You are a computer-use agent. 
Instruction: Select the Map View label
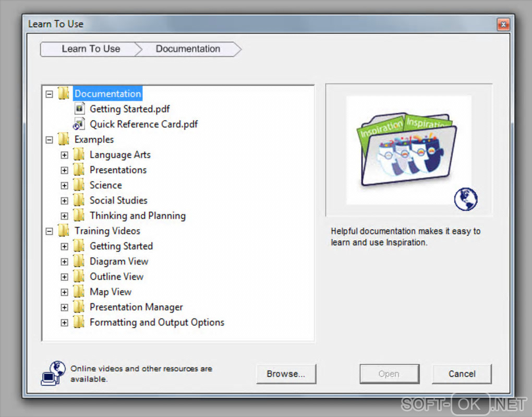pyautogui.click(x=110, y=292)
